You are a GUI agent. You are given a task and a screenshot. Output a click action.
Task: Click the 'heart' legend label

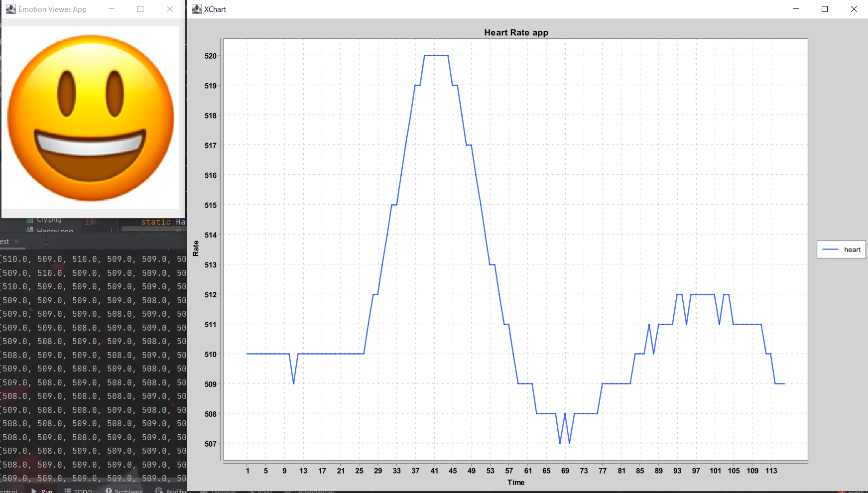(852, 249)
